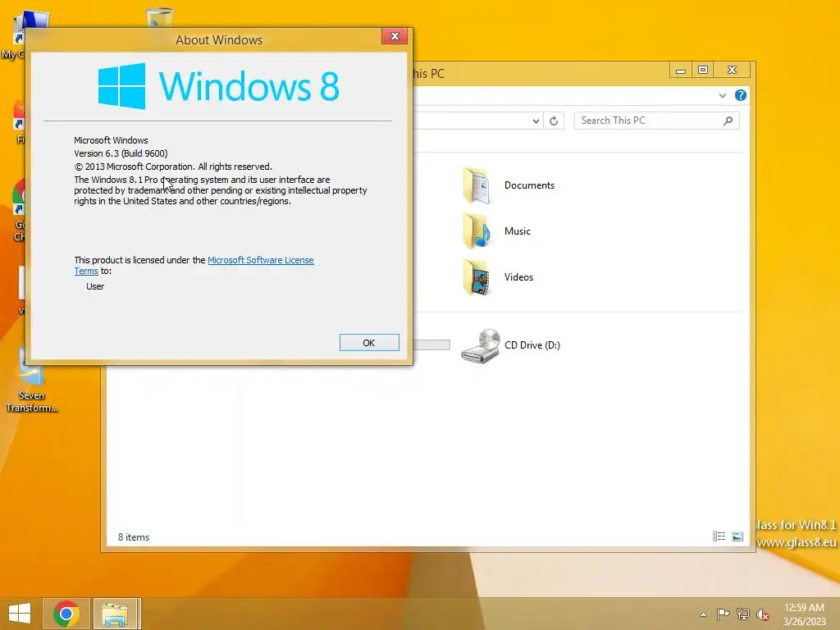This screenshot has height=630, width=840.
Task: Click the '8 items' status text
Action: click(x=134, y=537)
